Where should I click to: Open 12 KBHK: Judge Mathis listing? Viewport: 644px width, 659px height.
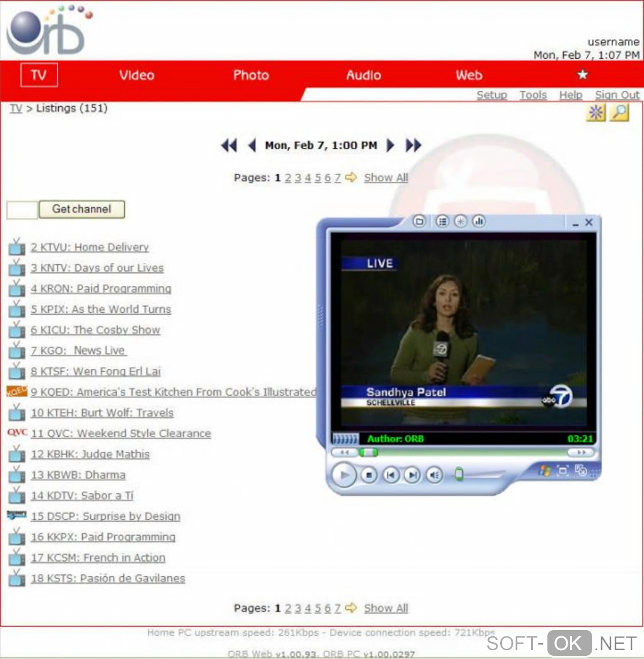[x=90, y=454]
